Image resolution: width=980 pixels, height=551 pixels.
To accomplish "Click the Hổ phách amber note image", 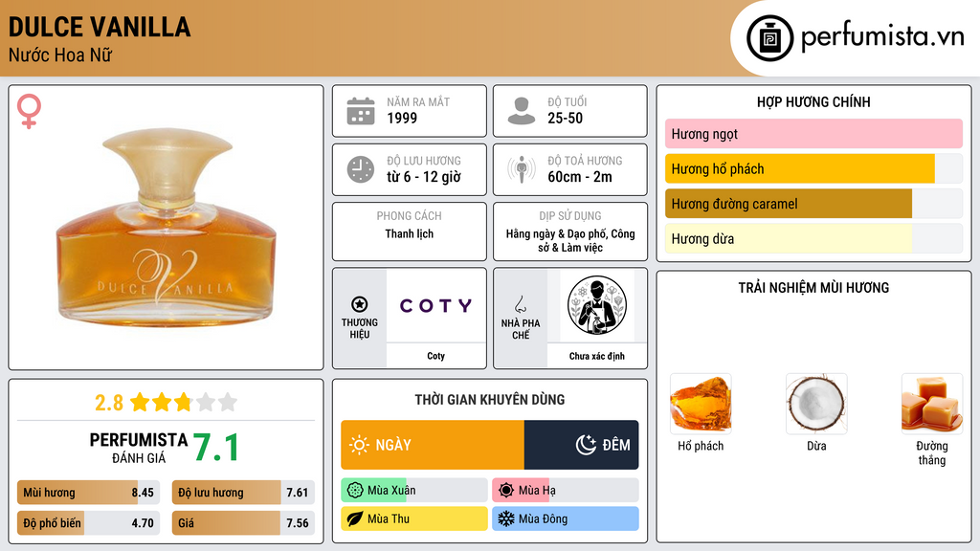I will 701,404.
